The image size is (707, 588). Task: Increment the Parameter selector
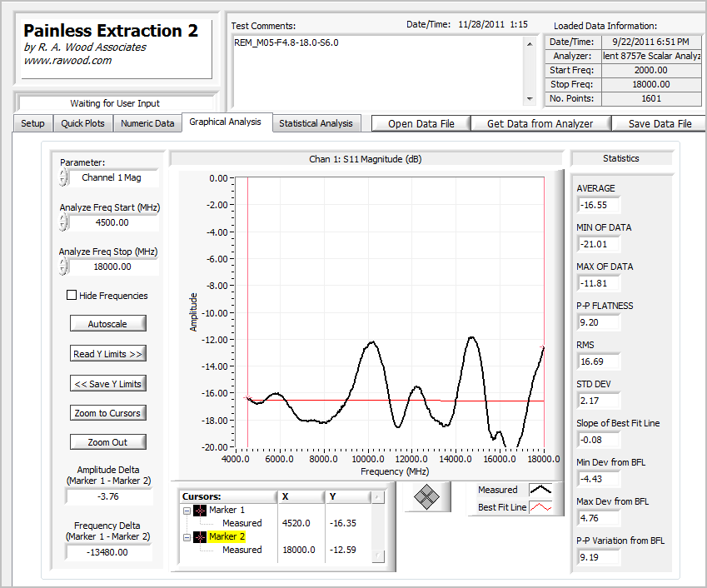tap(62, 173)
